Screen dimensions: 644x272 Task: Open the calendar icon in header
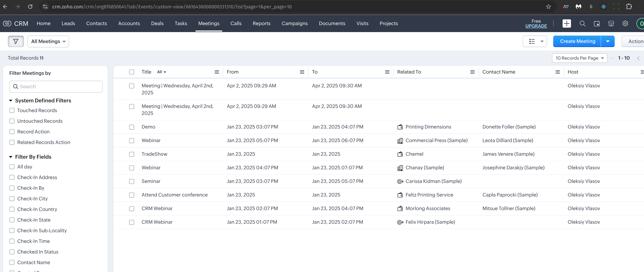point(597,24)
